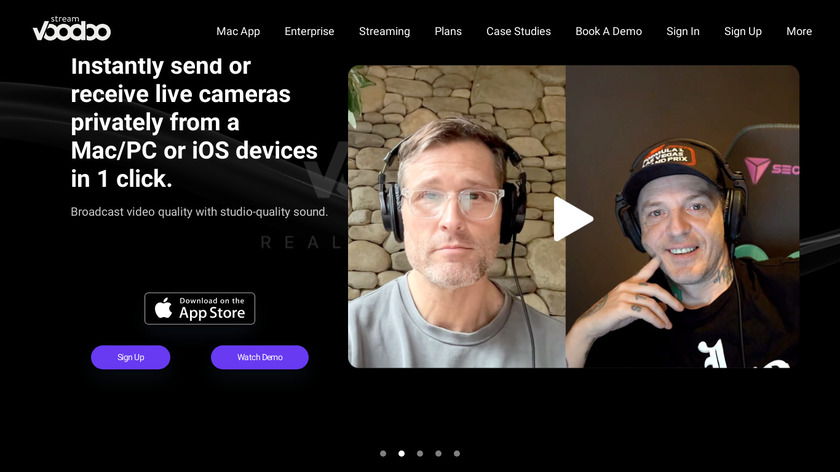Viewport: 840px width, 472px height.
Task: Click the video thumbnail of the two men
Action: tap(573, 216)
